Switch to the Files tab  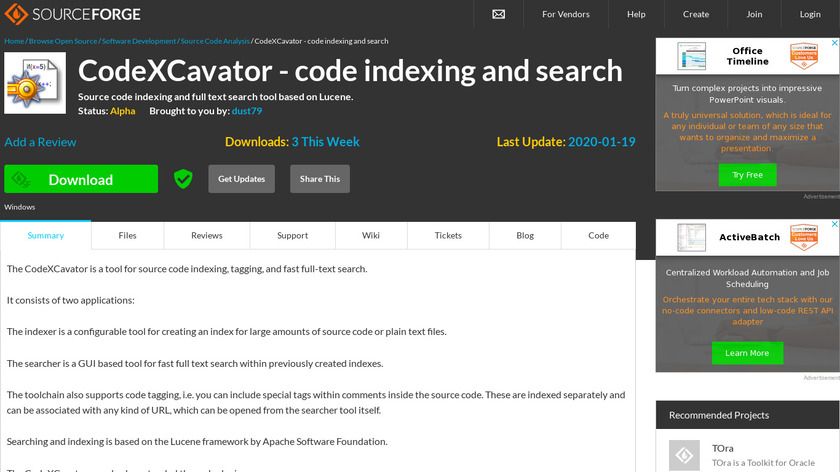coord(128,235)
